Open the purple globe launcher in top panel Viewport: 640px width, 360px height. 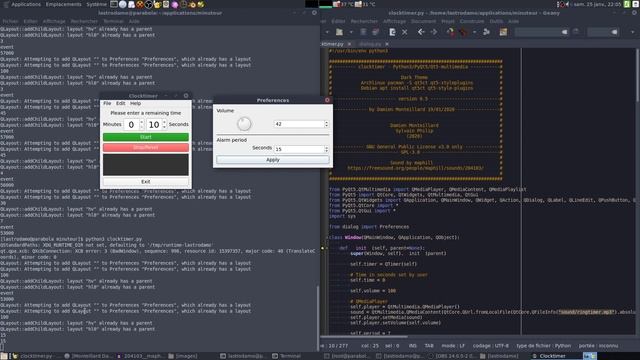[175, 4]
